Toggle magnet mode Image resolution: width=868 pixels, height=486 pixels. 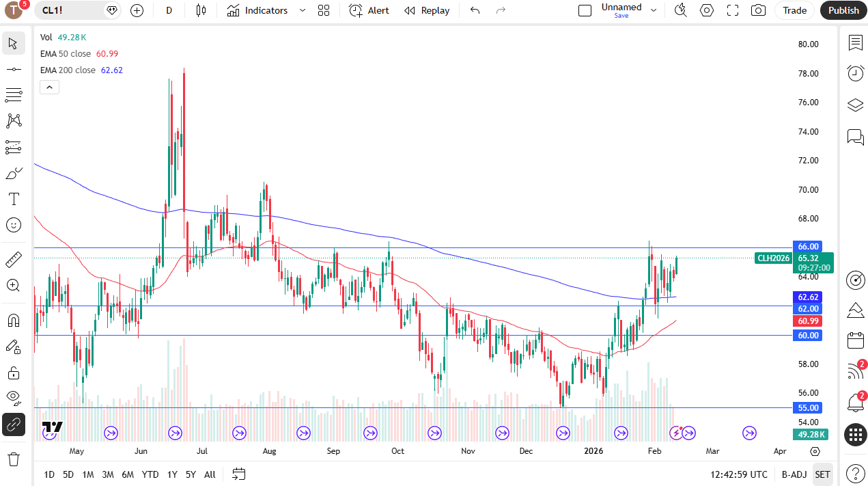click(13, 320)
